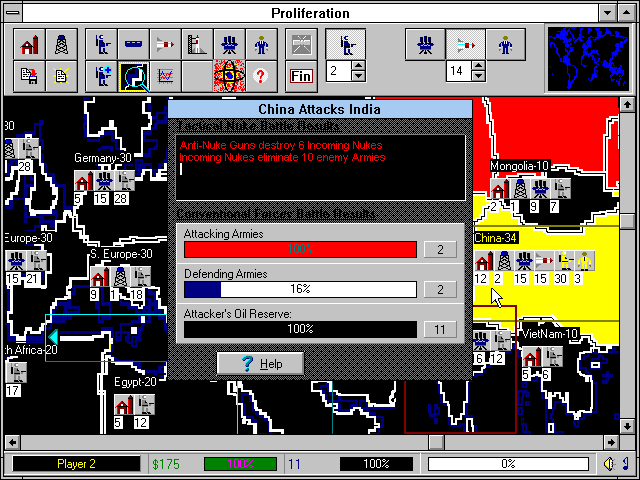Select the missile icon above value 14
Screen dimensions: 640x480
(x=465, y=44)
